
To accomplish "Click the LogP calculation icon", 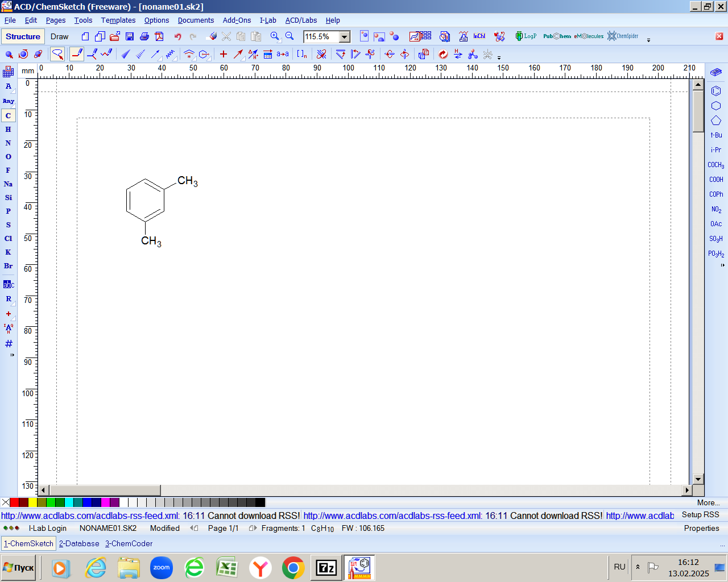I will [x=526, y=36].
